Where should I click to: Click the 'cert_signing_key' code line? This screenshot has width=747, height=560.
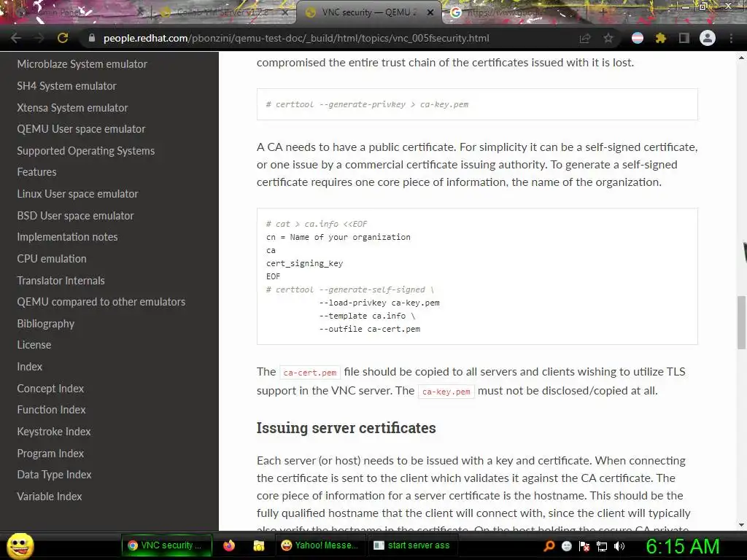[x=304, y=263]
